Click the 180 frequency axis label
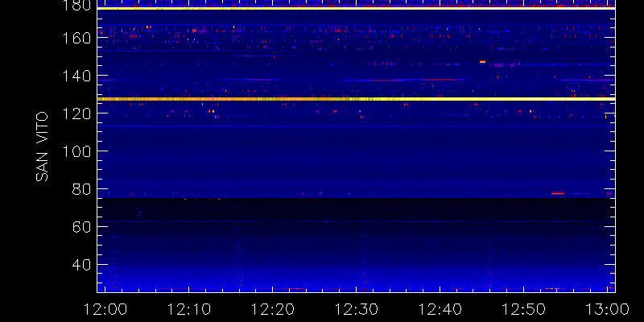The width and height of the screenshot is (644, 322). (x=76, y=6)
